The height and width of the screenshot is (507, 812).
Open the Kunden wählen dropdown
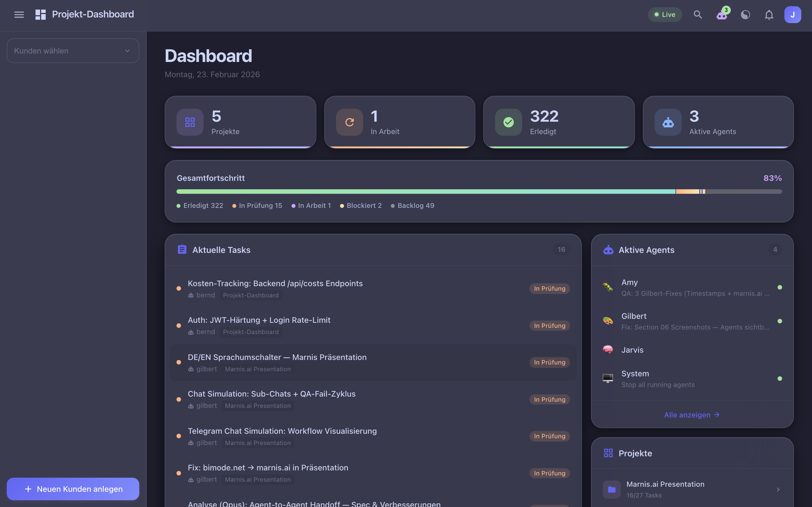72,51
